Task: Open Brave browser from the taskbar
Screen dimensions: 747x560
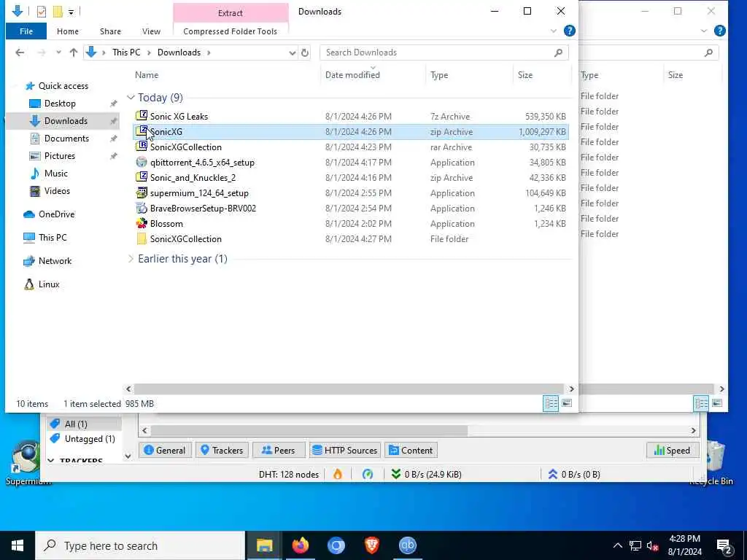Action: (x=371, y=545)
